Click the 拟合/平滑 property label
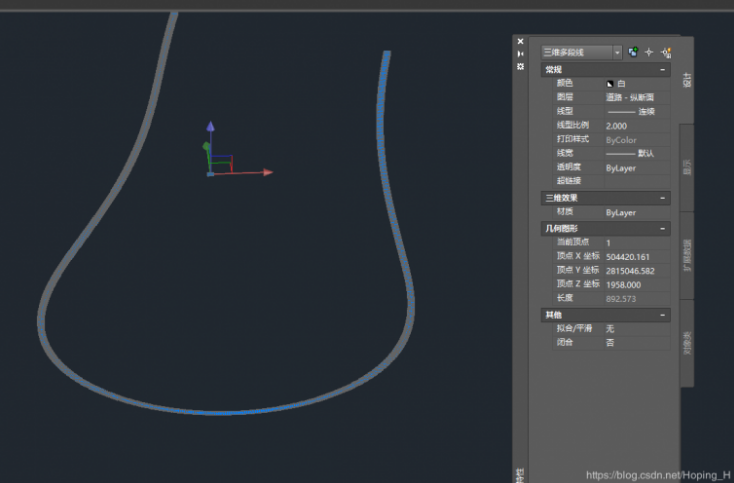The width and height of the screenshot is (734, 483). click(x=574, y=328)
